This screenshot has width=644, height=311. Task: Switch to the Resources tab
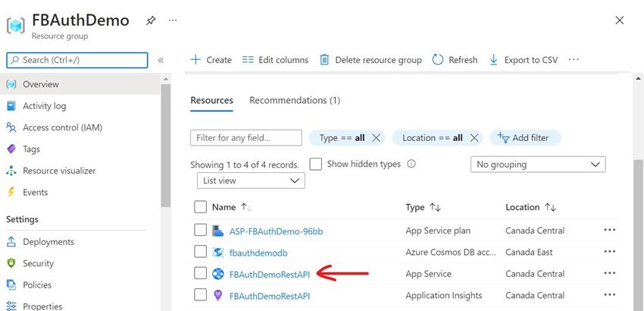tap(211, 100)
